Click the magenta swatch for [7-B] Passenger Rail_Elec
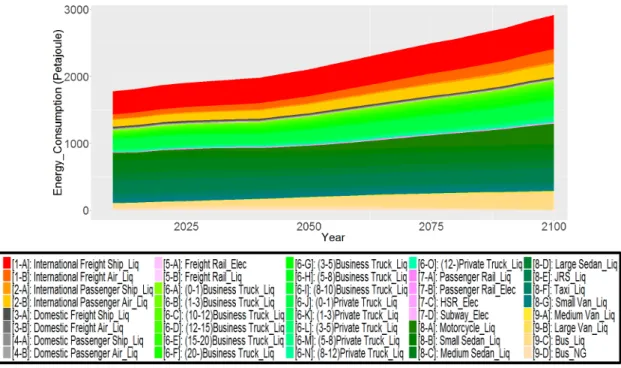 click(413, 289)
